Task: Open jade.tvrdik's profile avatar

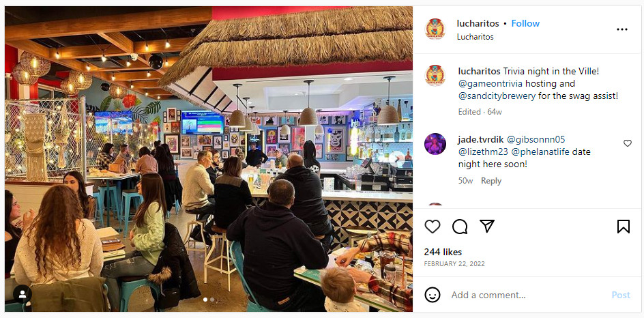Action: (435, 144)
